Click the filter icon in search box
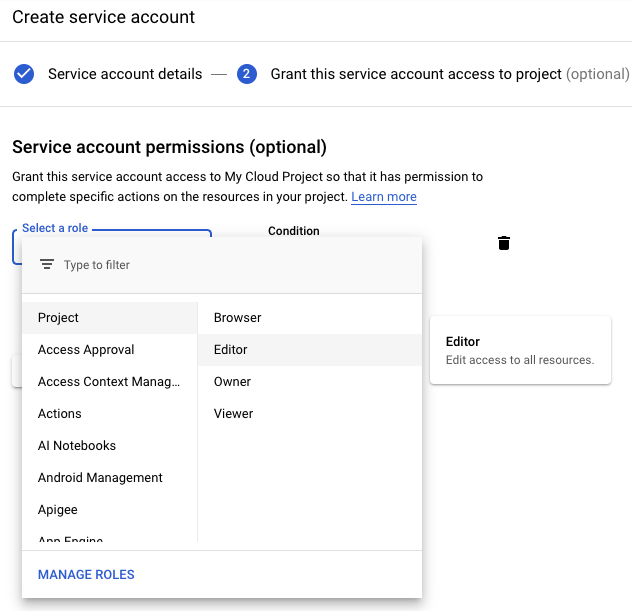 pos(46,265)
